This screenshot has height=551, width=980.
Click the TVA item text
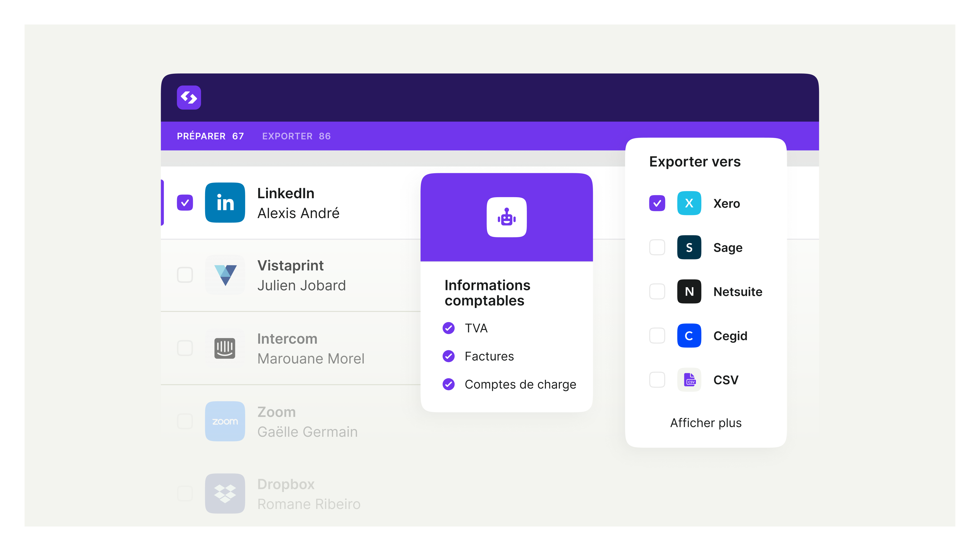click(476, 328)
